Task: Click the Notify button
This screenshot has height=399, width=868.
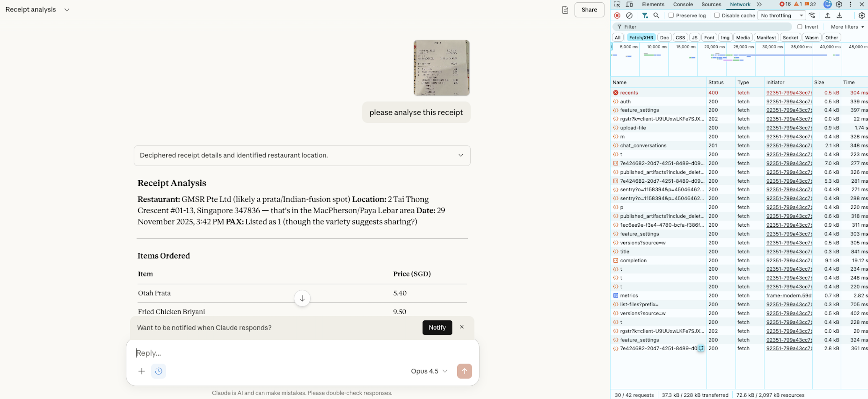Action: tap(437, 327)
